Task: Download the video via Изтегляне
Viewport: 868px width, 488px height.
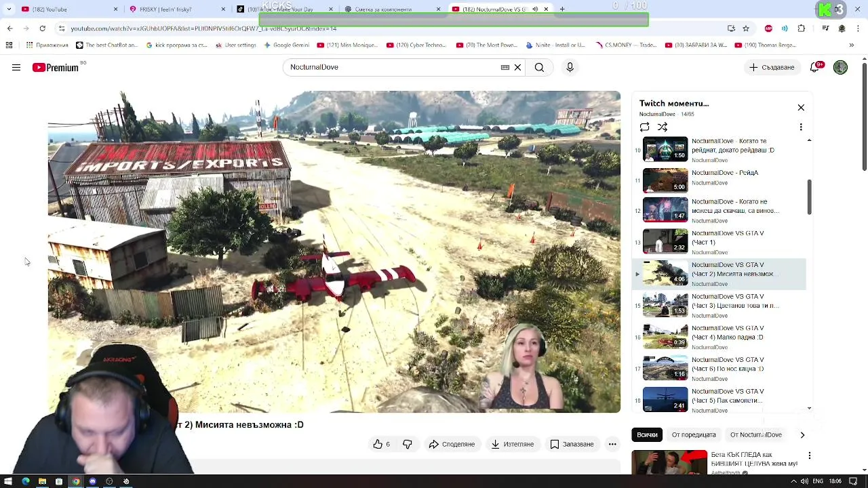Action: pyautogui.click(x=512, y=444)
